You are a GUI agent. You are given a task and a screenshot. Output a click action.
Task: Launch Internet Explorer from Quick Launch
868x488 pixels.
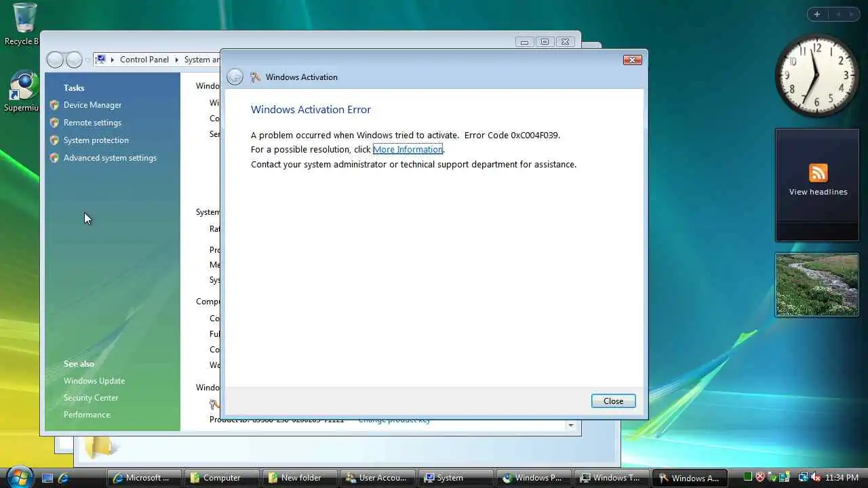(63, 478)
